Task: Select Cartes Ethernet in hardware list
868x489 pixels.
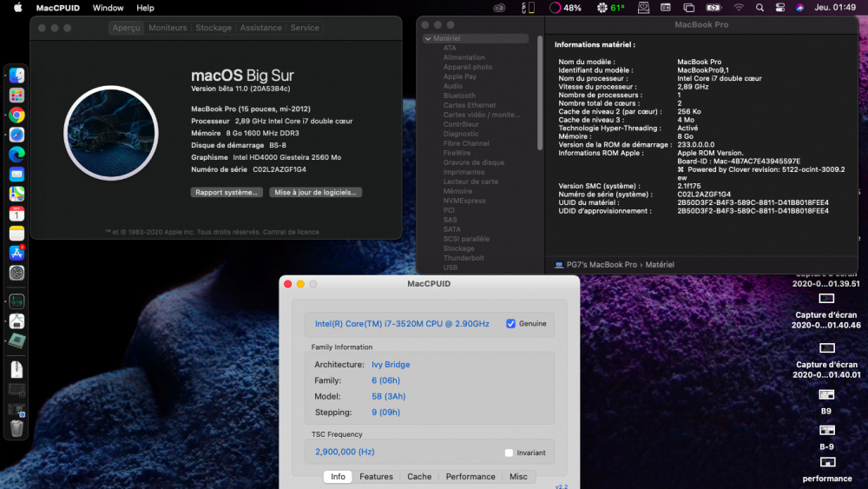Action: [x=470, y=105]
